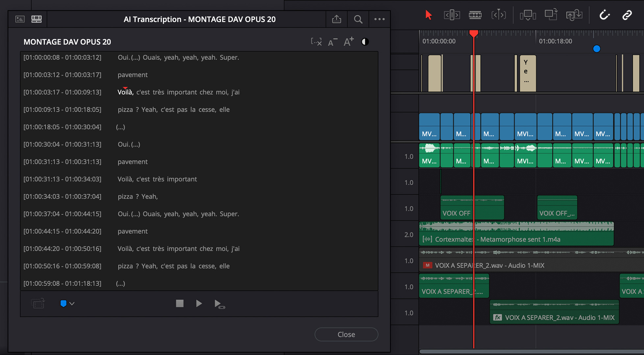Toggle linked selection chain icon

pos(627,15)
